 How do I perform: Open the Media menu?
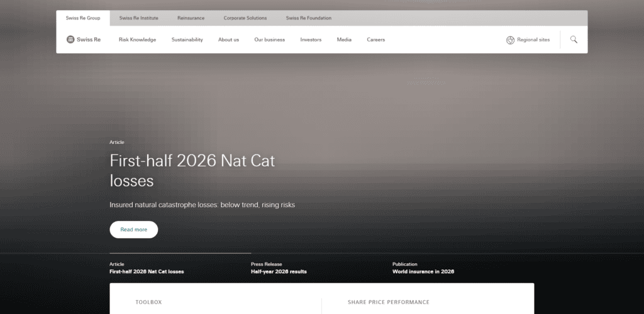(344, 40)
